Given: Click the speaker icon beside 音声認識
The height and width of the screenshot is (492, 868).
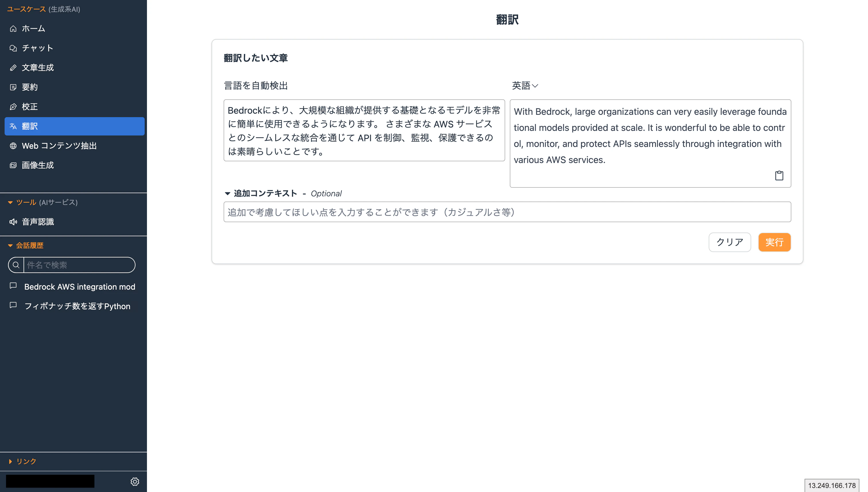Looking at the screenshot, I should point(13,222).
